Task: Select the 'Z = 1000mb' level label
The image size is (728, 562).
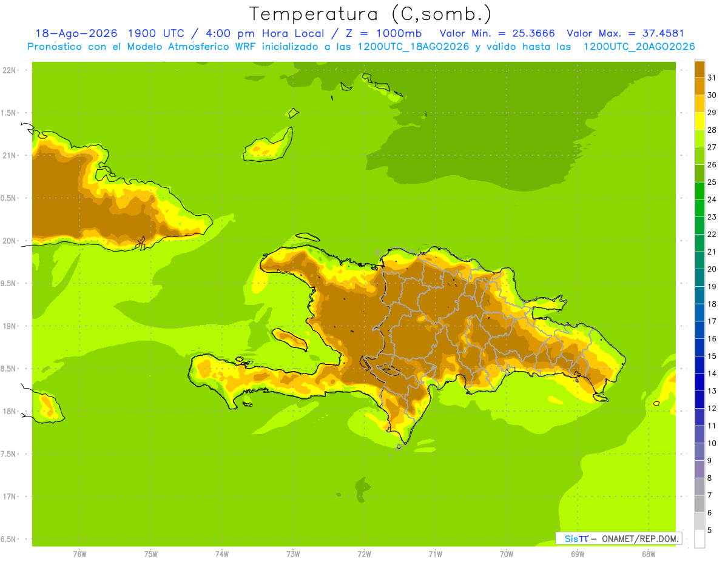Action: coord(385,33)
